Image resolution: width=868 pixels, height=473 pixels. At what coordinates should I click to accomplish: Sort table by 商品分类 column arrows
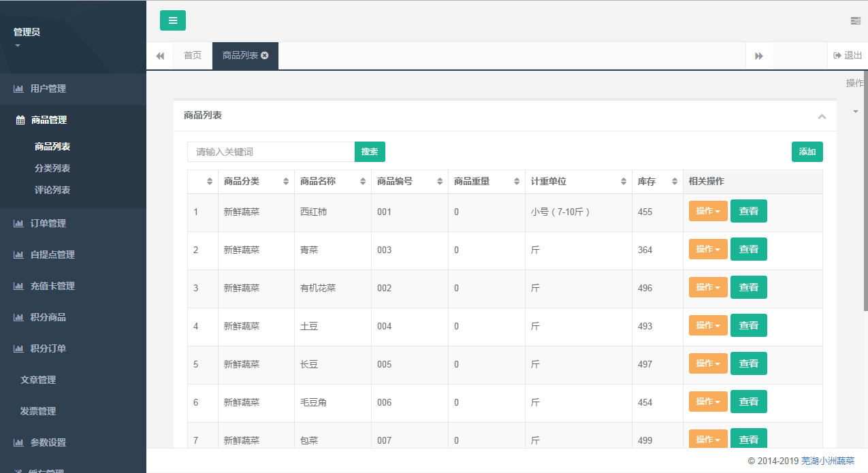[x=285, y=182]
